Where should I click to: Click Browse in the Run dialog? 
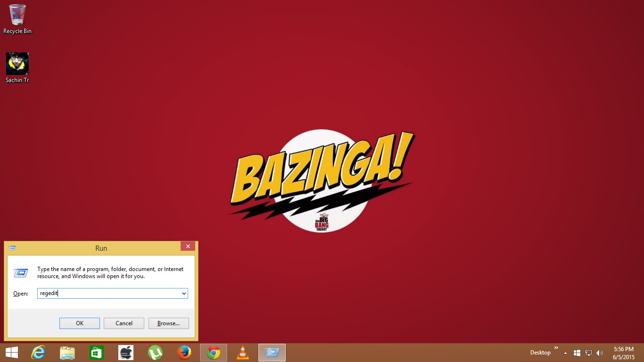168,323
